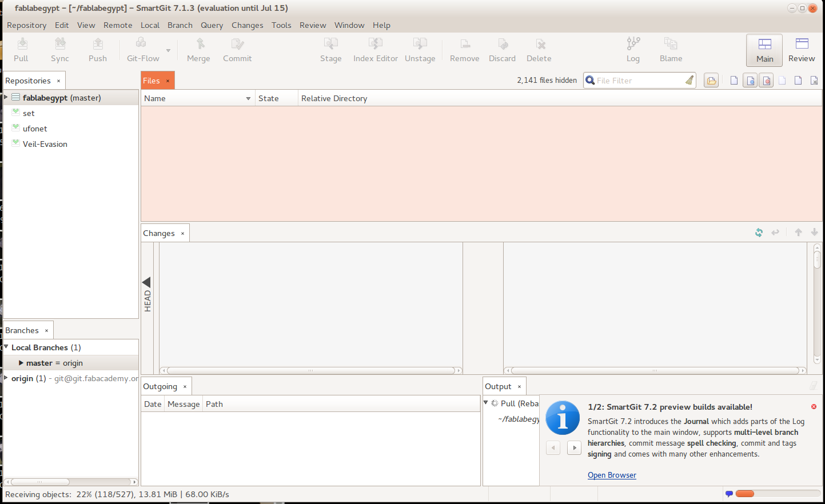Viewport: 825px width, 504px height.
Task: Open the Git-Flow dropdown arrow
Action: pos(168,50)
